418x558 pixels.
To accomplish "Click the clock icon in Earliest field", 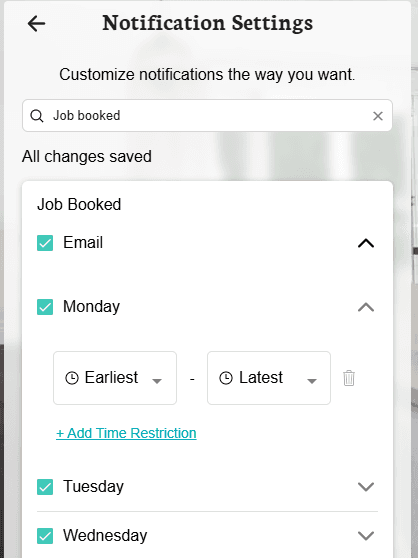I will tap(72, 378).
